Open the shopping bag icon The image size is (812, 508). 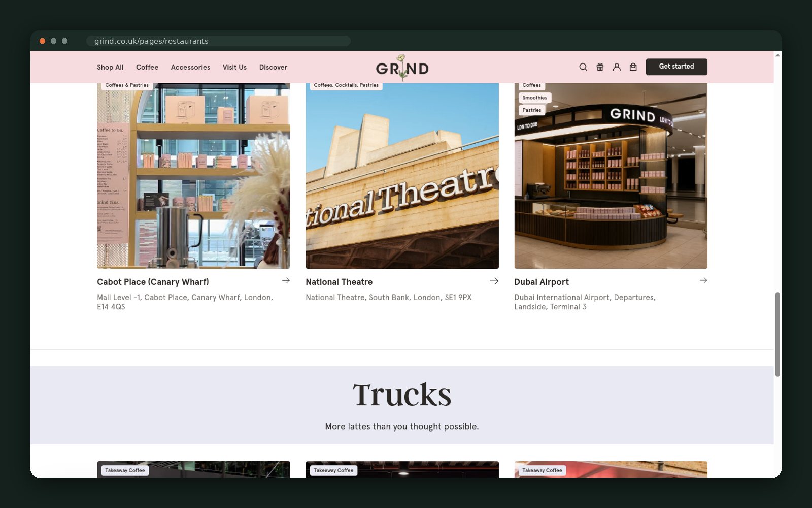[x=633, y=67]
